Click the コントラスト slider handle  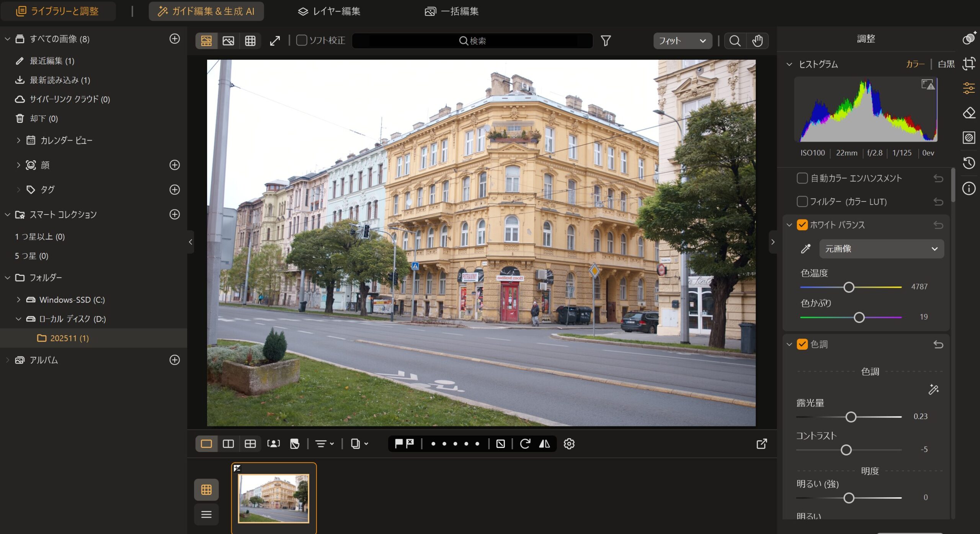tap(846, 450)
